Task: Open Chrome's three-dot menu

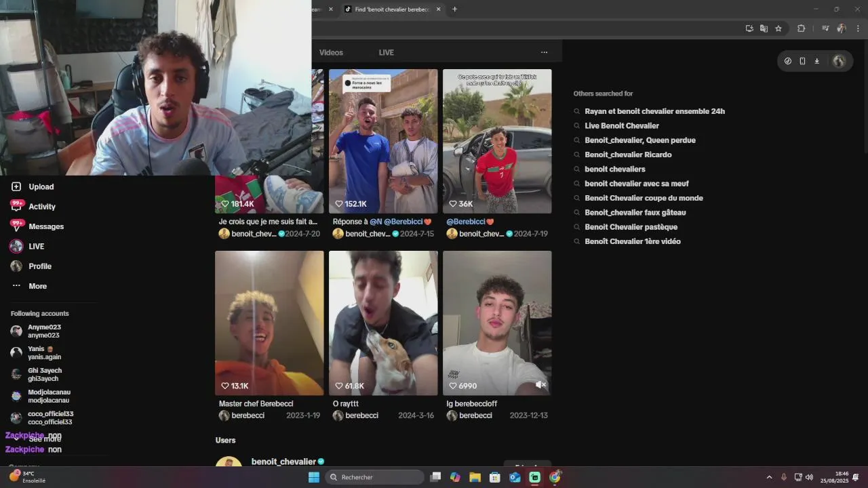Action: pyautogui.click(x=858, y=28)
